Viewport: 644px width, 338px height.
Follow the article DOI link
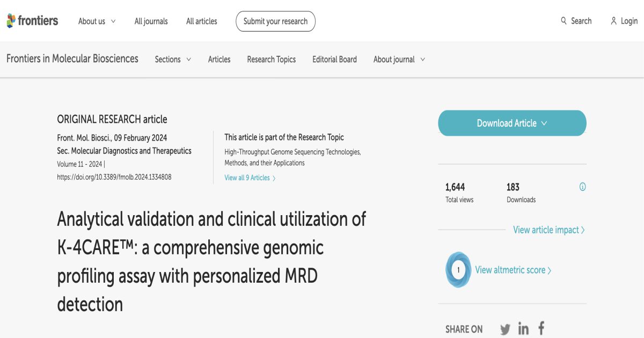[x=114, y=176]
